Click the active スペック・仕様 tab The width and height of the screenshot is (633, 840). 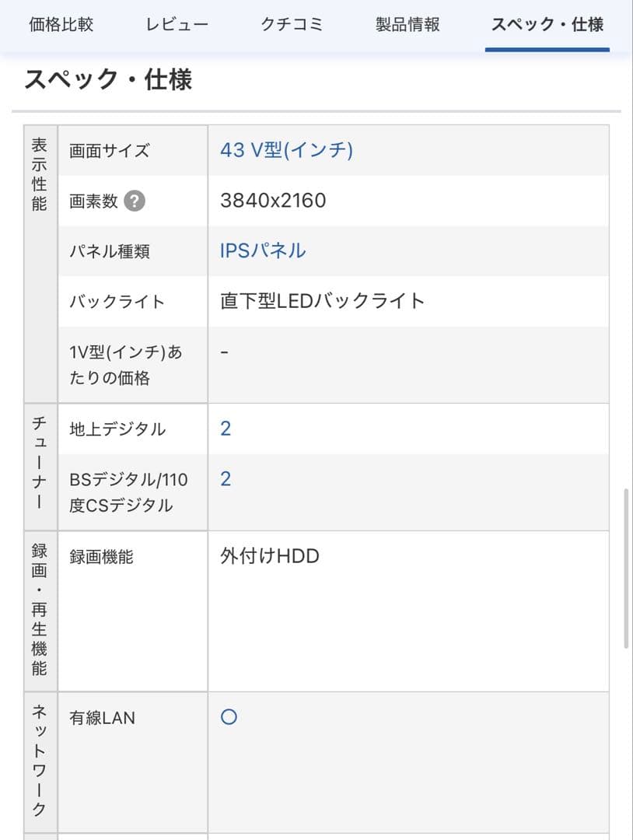coord(547,24)
